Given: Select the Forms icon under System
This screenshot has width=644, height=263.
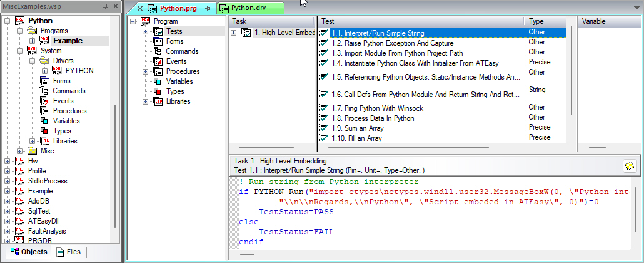Looking at the screenshot, I should [x=45, y=81].
